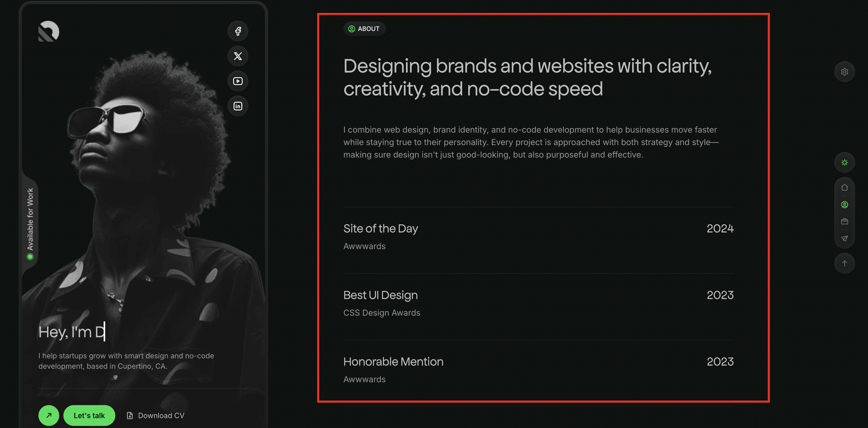Select the Best UI Design award entry
The height and width of the screenshot is (428, 868).
pos(538,303)
